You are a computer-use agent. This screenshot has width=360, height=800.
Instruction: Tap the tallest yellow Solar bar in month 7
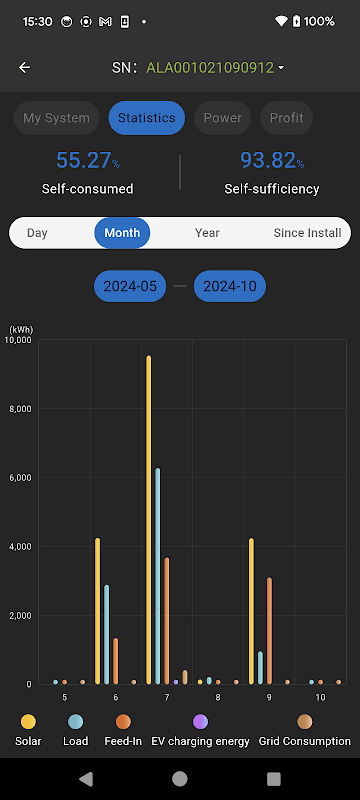pos(149,519)
